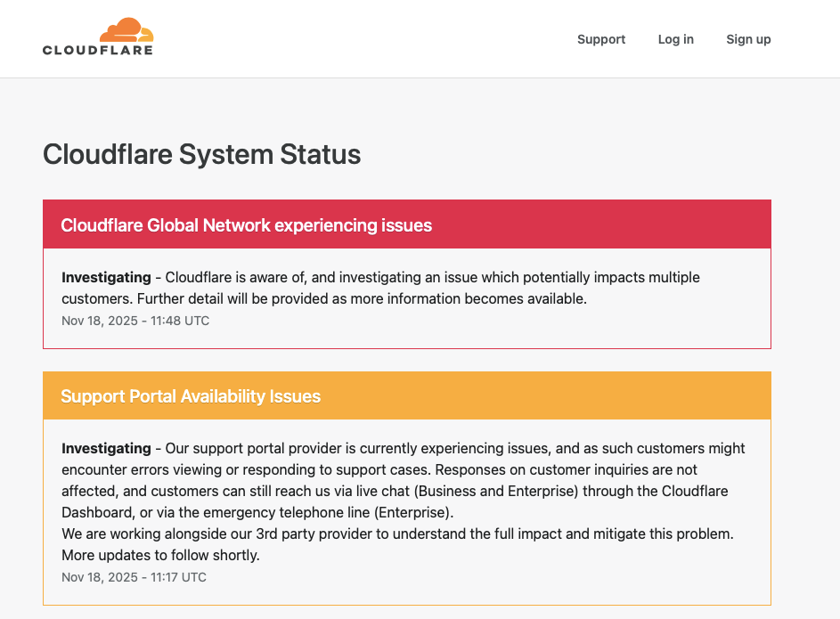Click the Nov 18, 2025 - 11:17 UTC timestamp
Screen dimensions: 840x619
[134, 577]
